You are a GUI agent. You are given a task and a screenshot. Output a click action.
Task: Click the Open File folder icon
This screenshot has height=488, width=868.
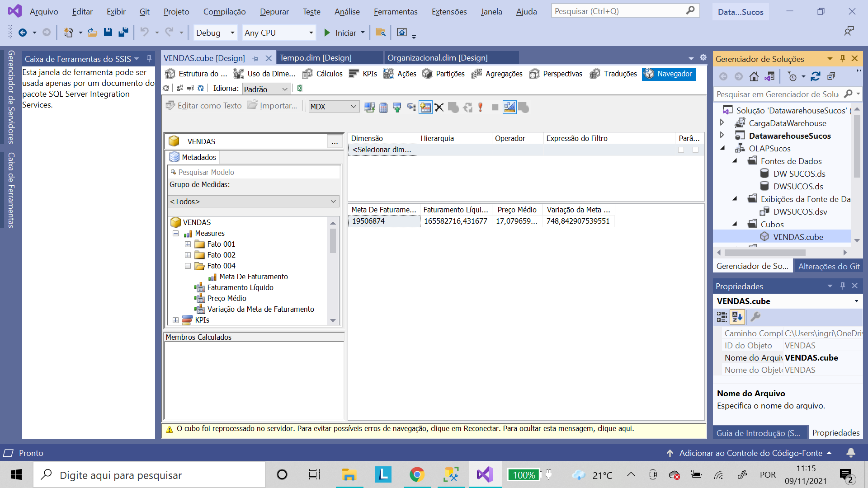click(92, 33)
